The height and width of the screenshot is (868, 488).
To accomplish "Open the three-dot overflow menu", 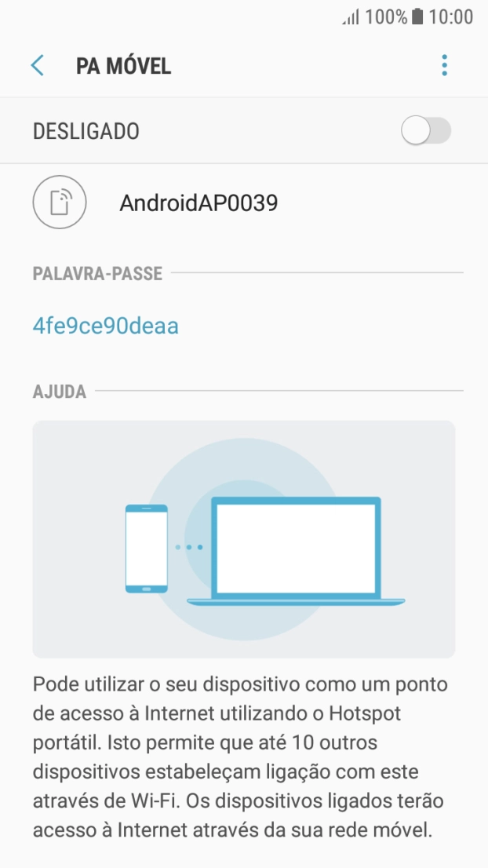I will coord(444,65).
